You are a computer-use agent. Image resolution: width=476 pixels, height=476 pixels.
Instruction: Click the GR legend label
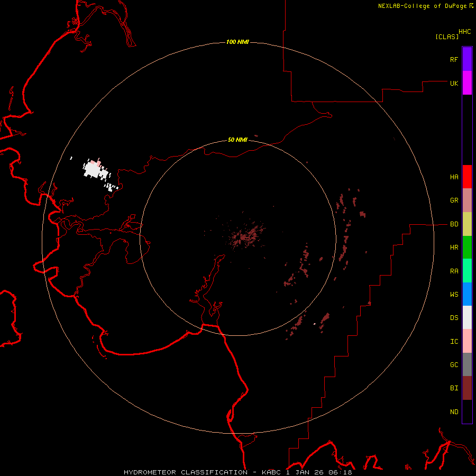tap(454, 200)
